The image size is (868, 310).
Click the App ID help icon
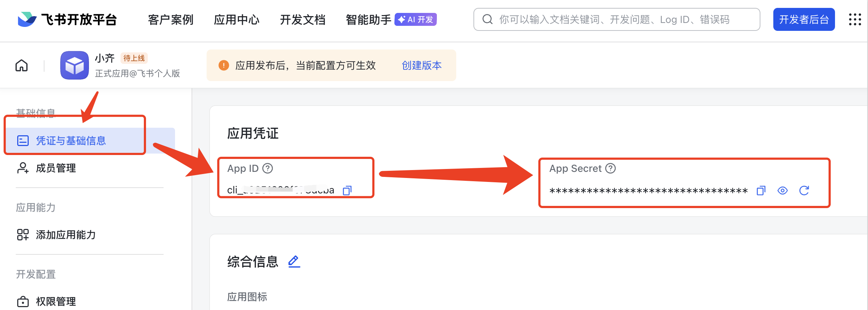[x=268, y=168]
